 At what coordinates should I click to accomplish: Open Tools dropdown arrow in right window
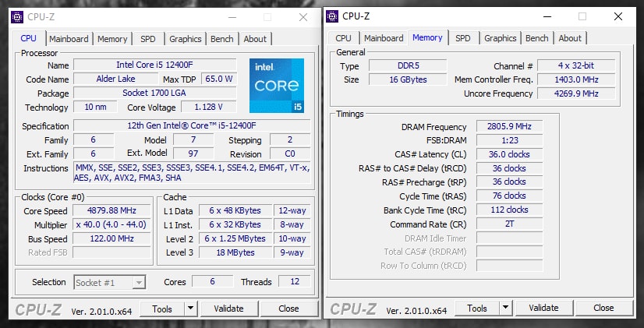[506, 308]
